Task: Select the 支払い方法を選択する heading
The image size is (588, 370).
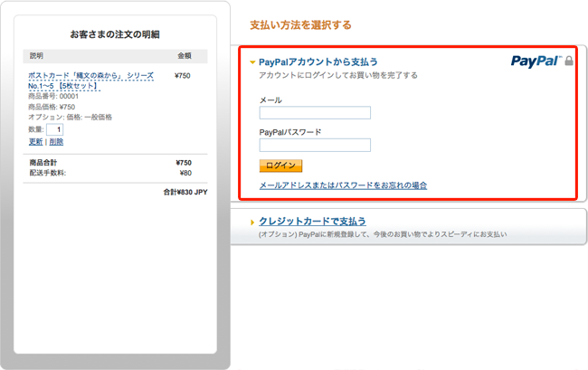Action: coord(300,25)
